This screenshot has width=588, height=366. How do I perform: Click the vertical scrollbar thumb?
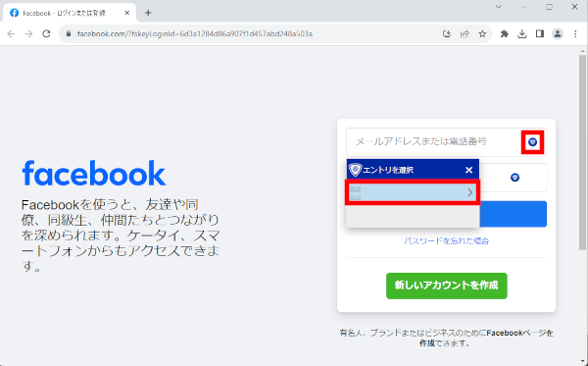pos(582,152)
